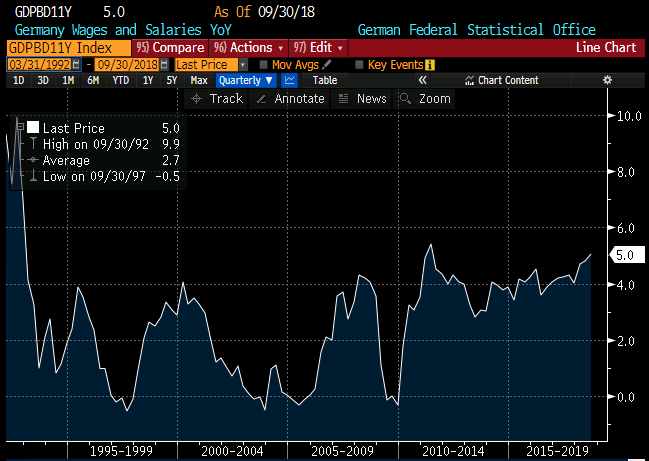
Task: Collapse panel with double left chevron
Action: [x=423, y=80]
